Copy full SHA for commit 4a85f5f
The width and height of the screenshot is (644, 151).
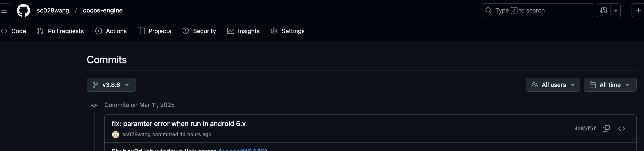pyautogui.click(x=606, y=128)
